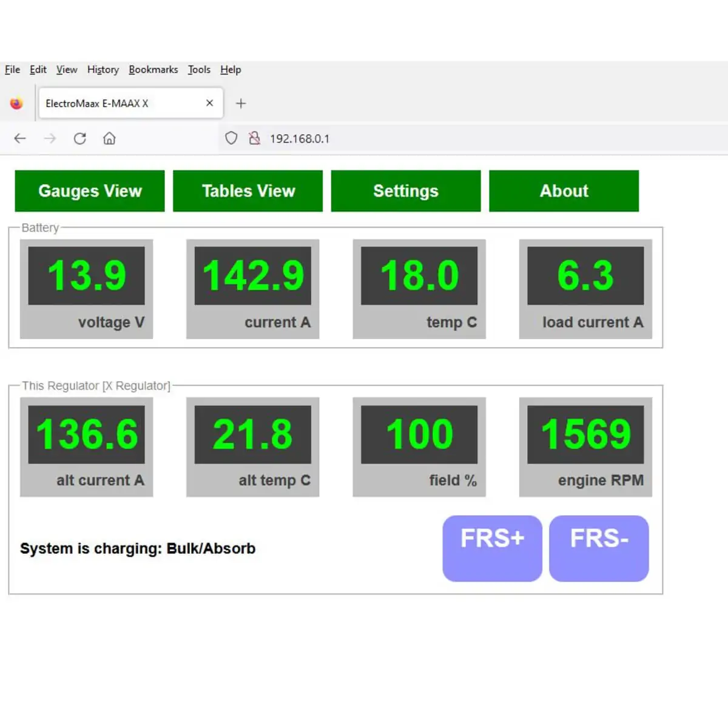Click the 'This Regulator [X Regulator]' heading
The width and height of the screenshot is (728, 728).
96,386
